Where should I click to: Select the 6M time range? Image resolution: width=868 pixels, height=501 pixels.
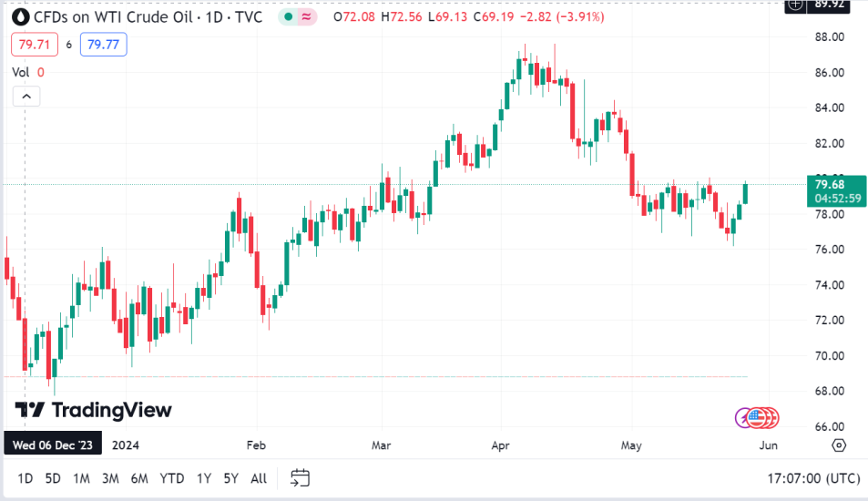coord(139,477)
